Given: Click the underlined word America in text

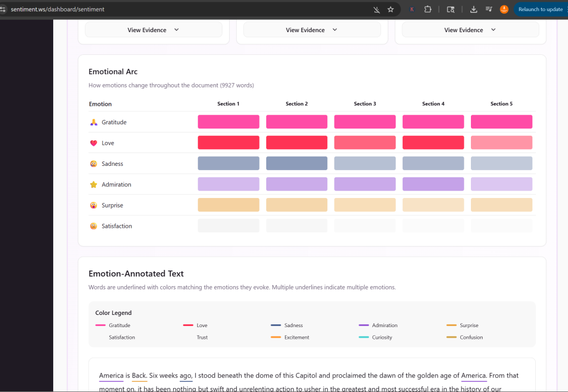Looking at the screenshot, I should click(111, 376).
